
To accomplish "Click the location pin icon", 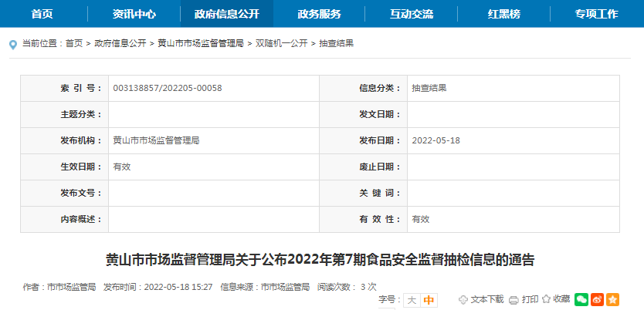I will coord(13,44).
